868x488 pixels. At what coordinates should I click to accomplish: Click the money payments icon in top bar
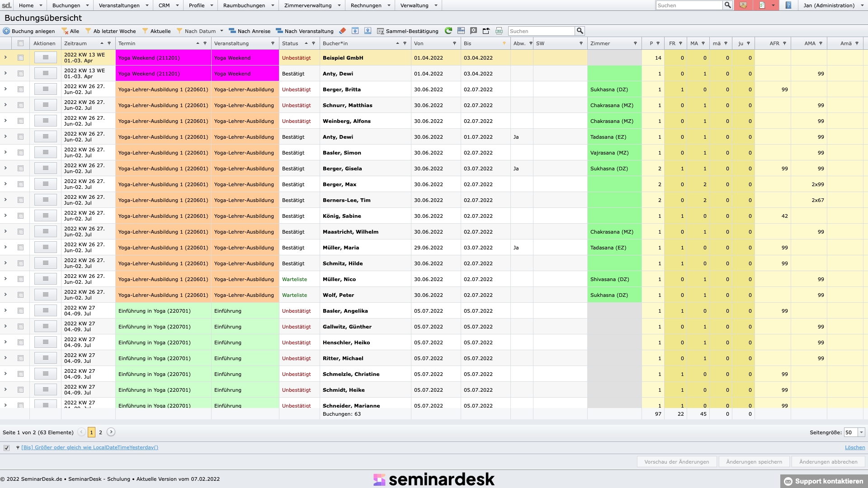[x=743, y=5]
